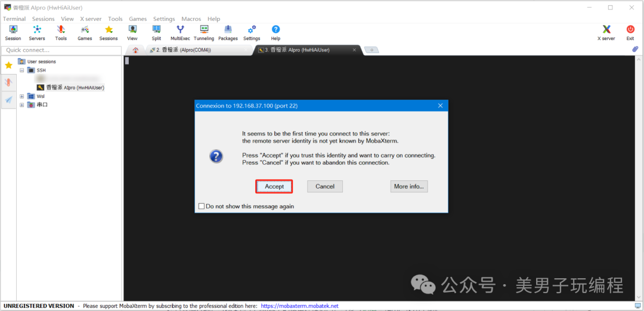
Task: Open the Macros menu
Action: coord(191,19)
